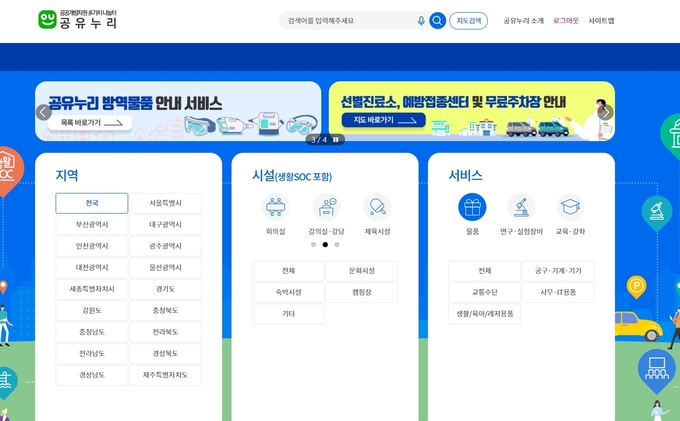The image size is (680, 421).
Task: Open the 공유누리 소개 menu
Action: point(523,20)
